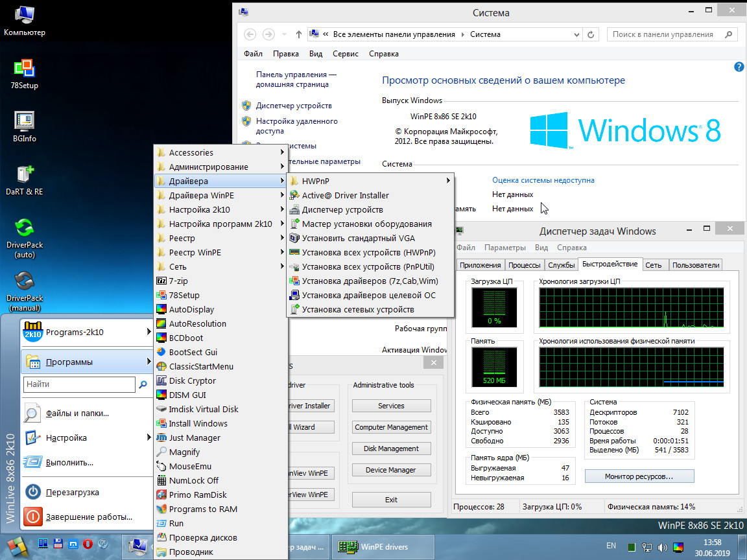Click the Найти search field in the start menu
This screenshot has height=560, width=747.
(79, 384)
